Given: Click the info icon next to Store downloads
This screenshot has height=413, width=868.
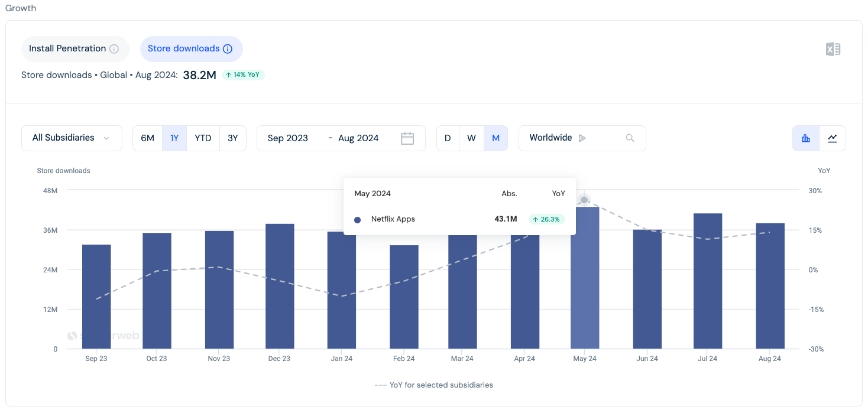Looking at the screenshot, I should (228, 49).
